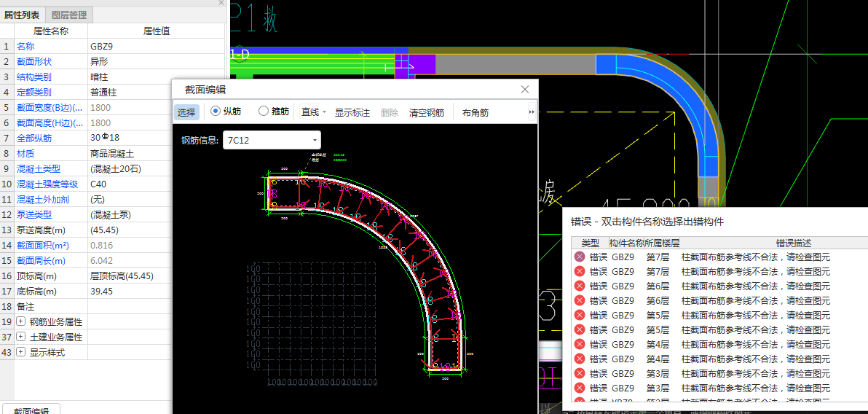
Task: Close the 截面编辑 dialog
Action: tap(525, 89)
